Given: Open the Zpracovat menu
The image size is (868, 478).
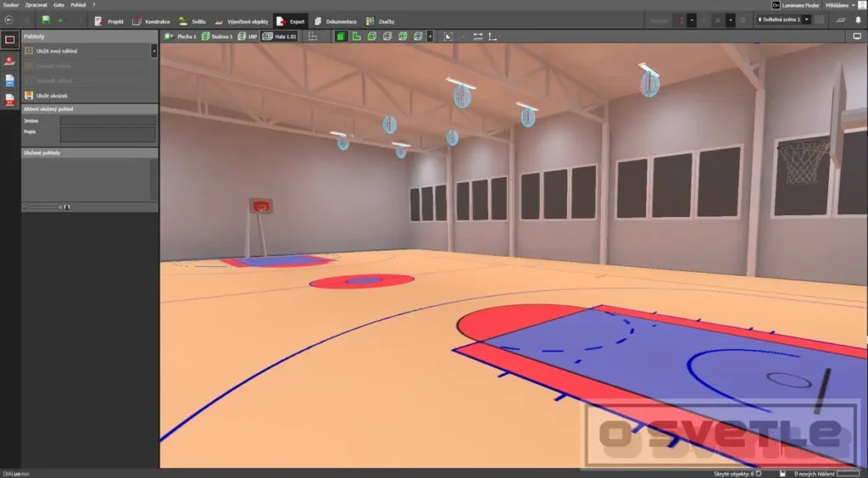Looking at the screenshot, I should [36, 5].
